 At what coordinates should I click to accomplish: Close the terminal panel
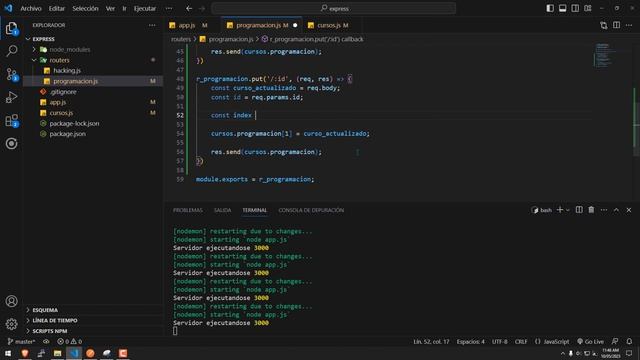629,210
